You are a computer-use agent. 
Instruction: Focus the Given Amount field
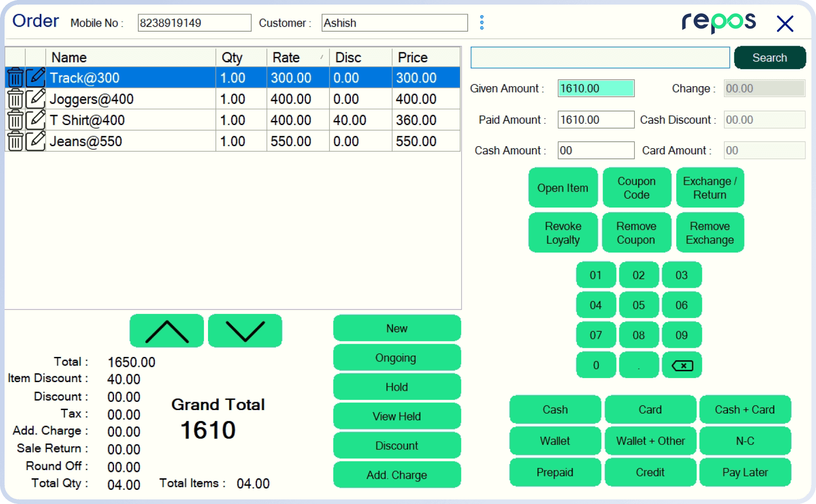pos(596,88)
